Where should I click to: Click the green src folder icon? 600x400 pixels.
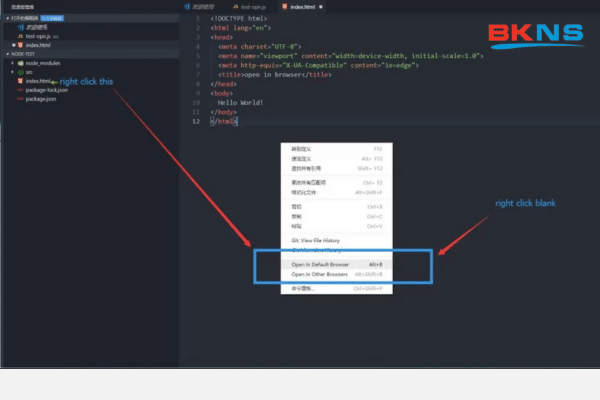[x=21, y=72]
